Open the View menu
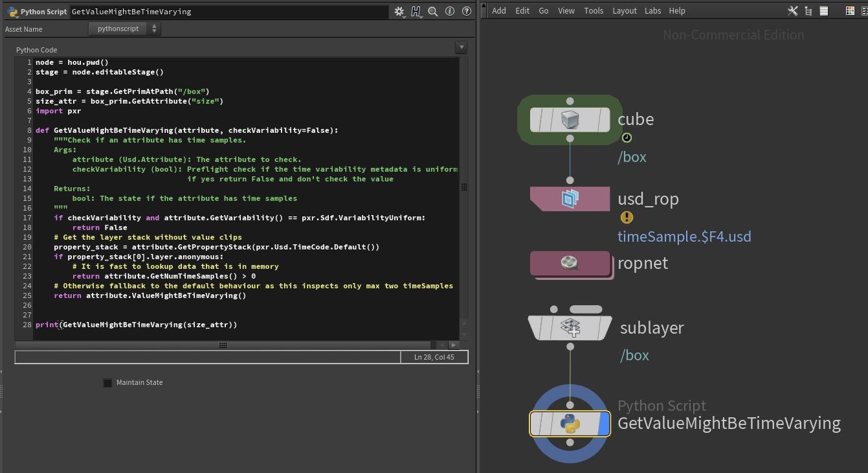 566,11
